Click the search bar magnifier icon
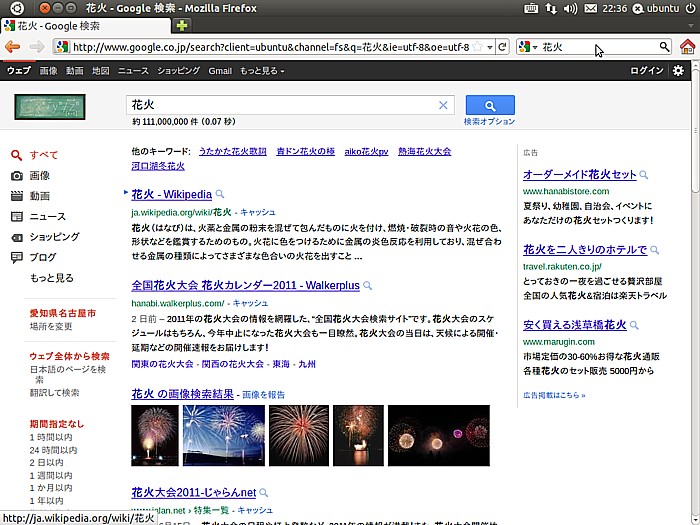This screenshot has height=525, width=700. tap(664, 46)
